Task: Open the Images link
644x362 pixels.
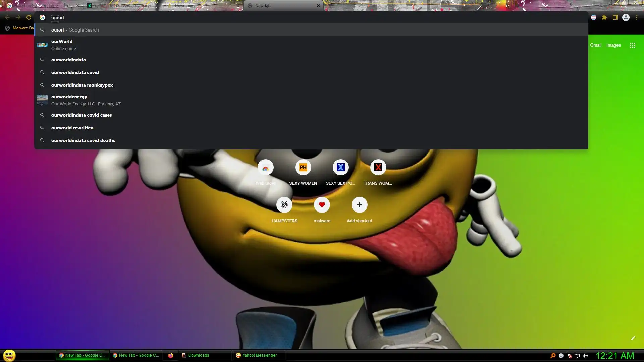Action: coord(613,45)
